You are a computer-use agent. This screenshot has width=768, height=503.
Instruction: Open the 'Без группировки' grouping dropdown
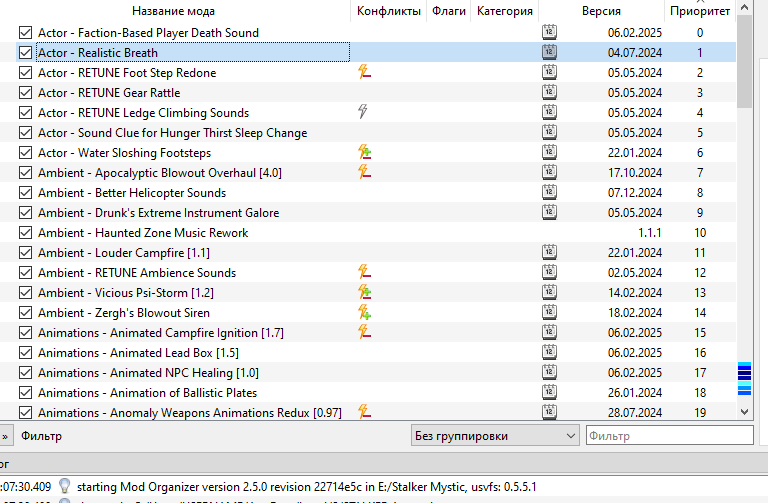coord(494,435)
